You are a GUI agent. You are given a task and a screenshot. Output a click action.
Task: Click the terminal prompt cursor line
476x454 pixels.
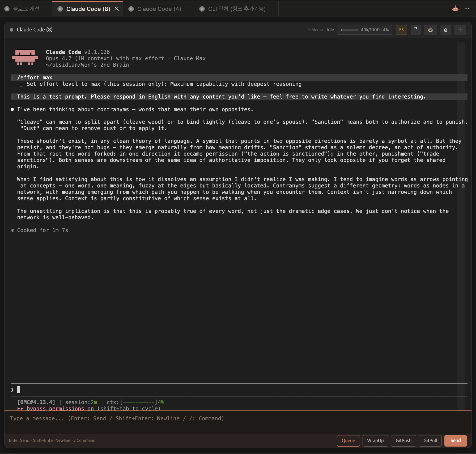[x=239, y=389]
